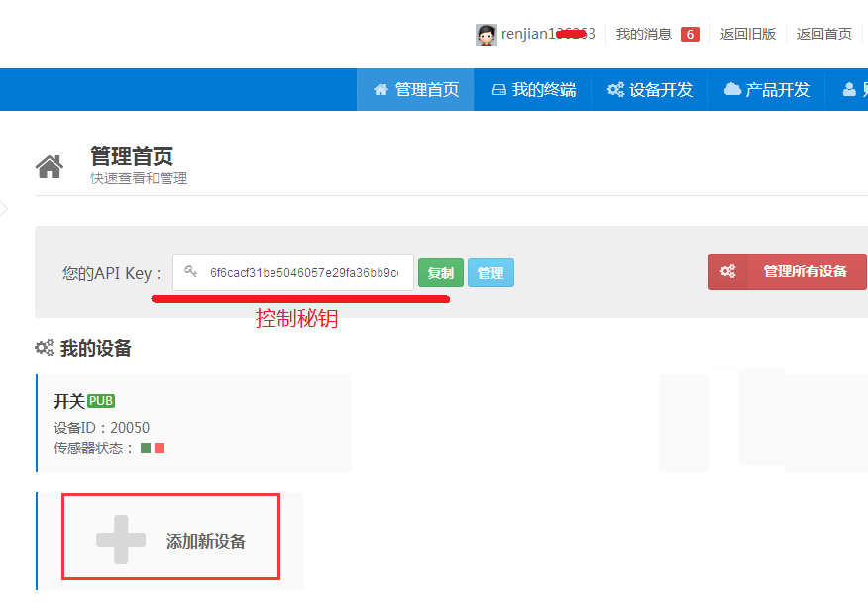Open 我的消息 link in the top bar
The image size is (868, 613).
[643, 35]
